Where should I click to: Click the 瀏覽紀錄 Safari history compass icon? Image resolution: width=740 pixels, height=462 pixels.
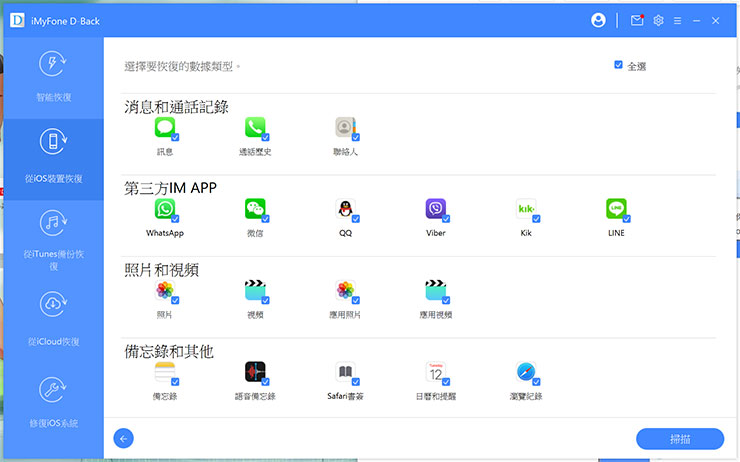(x=526, y=372)
